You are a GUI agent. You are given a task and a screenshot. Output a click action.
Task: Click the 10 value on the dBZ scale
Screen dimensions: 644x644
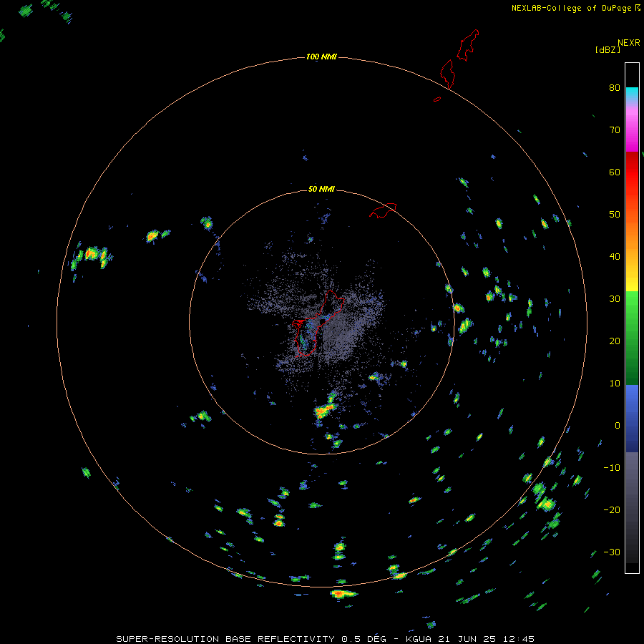point(615,384)
